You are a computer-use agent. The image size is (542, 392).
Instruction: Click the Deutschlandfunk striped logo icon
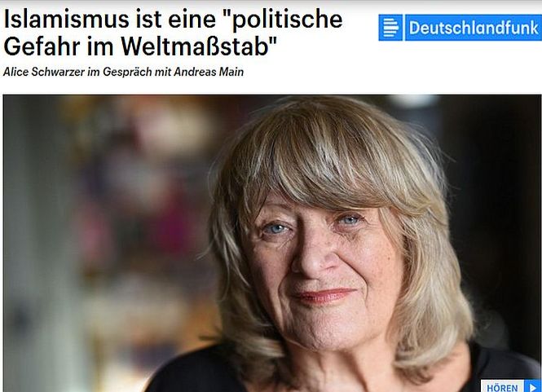pyautogui.click(x=390, y=28)
